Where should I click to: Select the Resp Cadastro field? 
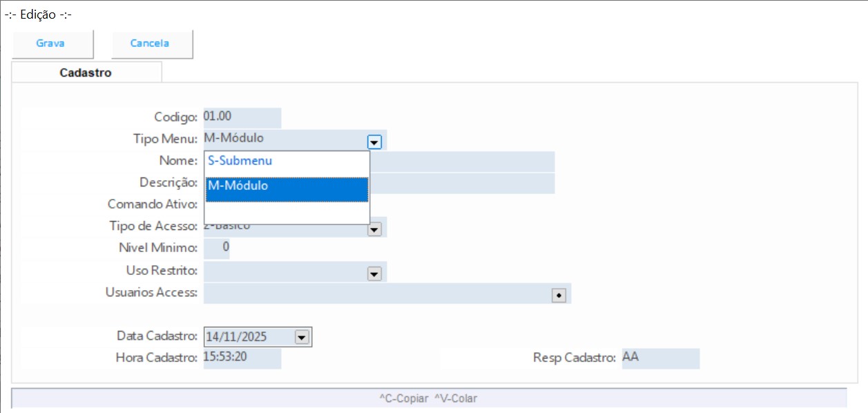click(659, 358)
